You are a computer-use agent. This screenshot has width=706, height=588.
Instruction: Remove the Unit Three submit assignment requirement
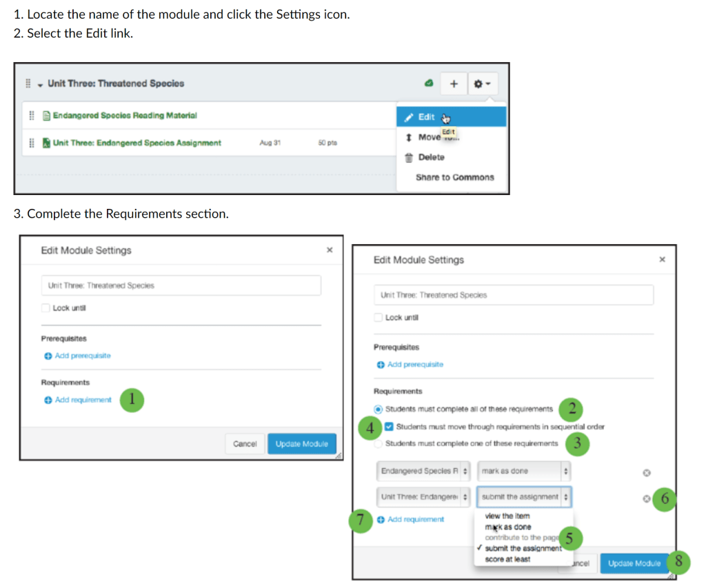click(x=646, y=498)
